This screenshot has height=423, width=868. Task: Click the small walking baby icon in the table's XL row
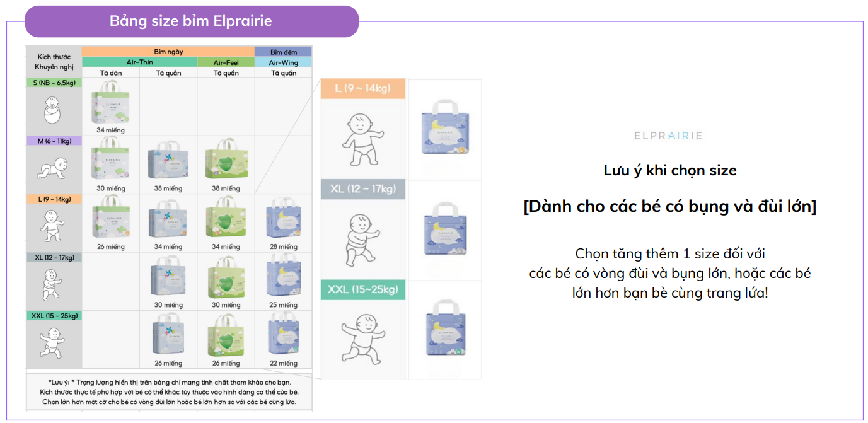(x=53, y=285)
